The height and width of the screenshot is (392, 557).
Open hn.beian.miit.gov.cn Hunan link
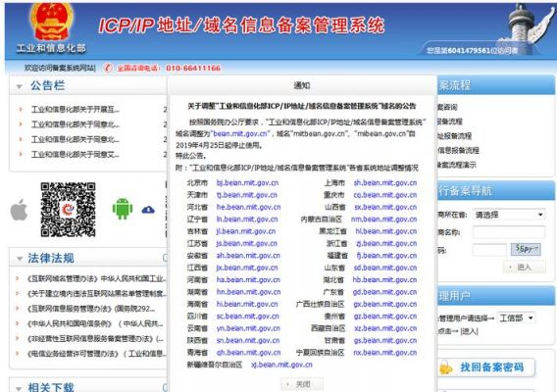point(248,292)
